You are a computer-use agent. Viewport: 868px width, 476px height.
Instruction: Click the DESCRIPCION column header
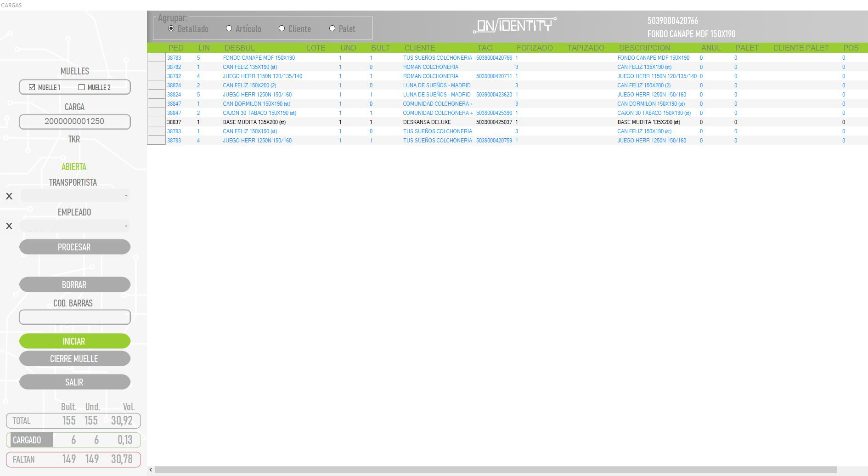[644, 48]
